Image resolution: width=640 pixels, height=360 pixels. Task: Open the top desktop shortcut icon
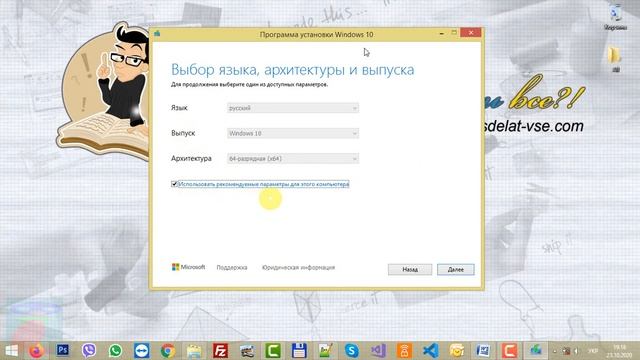click(616, 18)
